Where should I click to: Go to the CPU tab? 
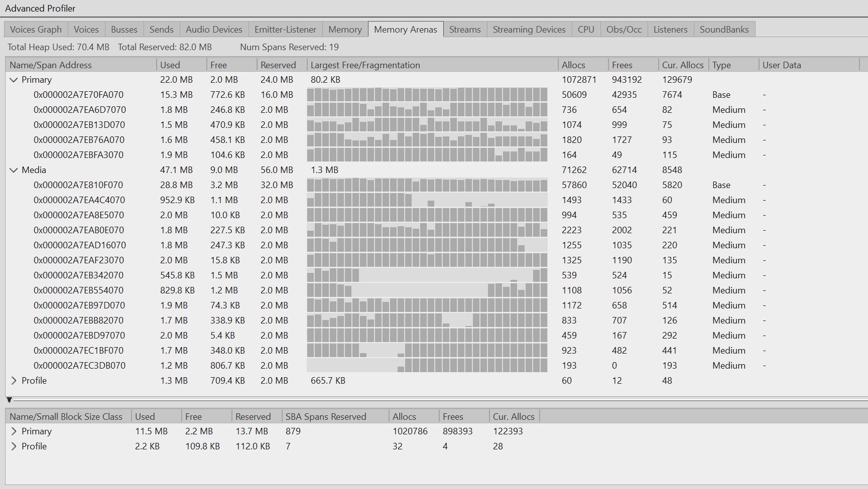pyautogui.click(x=585, y=30)
